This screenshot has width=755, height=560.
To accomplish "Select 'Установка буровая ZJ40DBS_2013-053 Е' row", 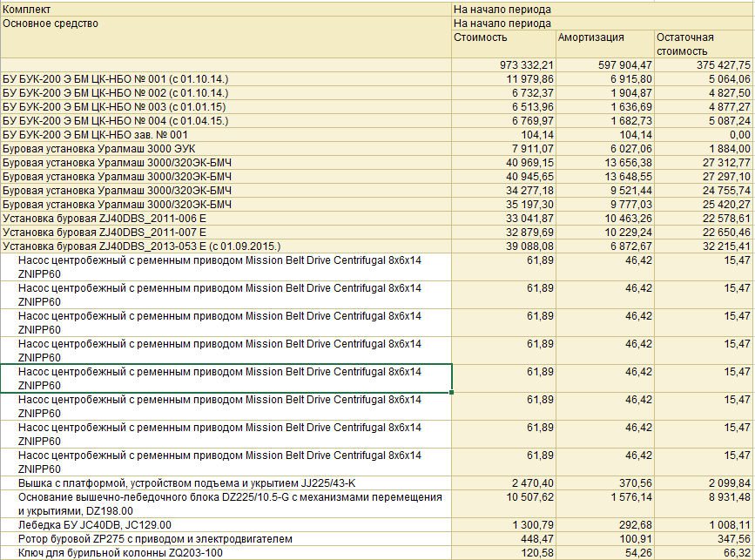I will [x=226, y=246].
